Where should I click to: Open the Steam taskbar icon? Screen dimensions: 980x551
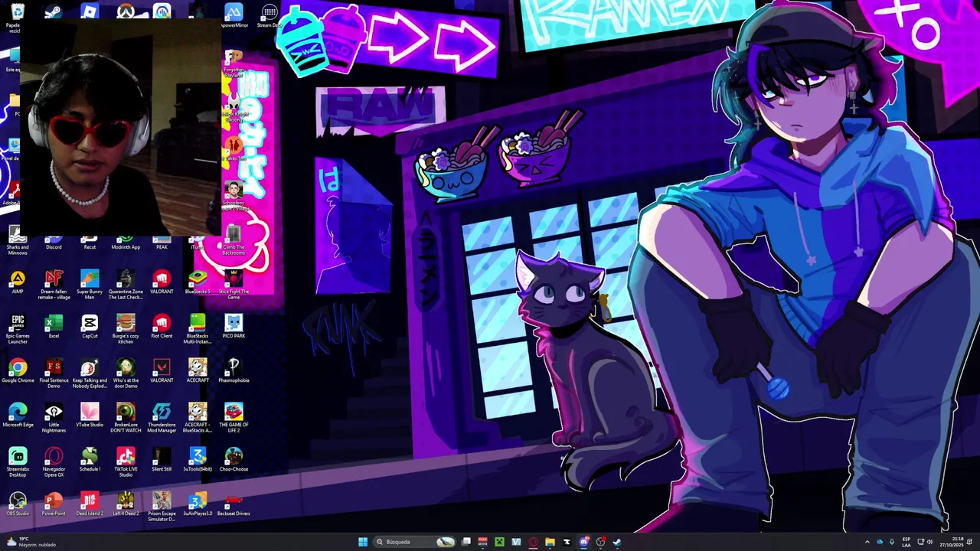(617, 542)
